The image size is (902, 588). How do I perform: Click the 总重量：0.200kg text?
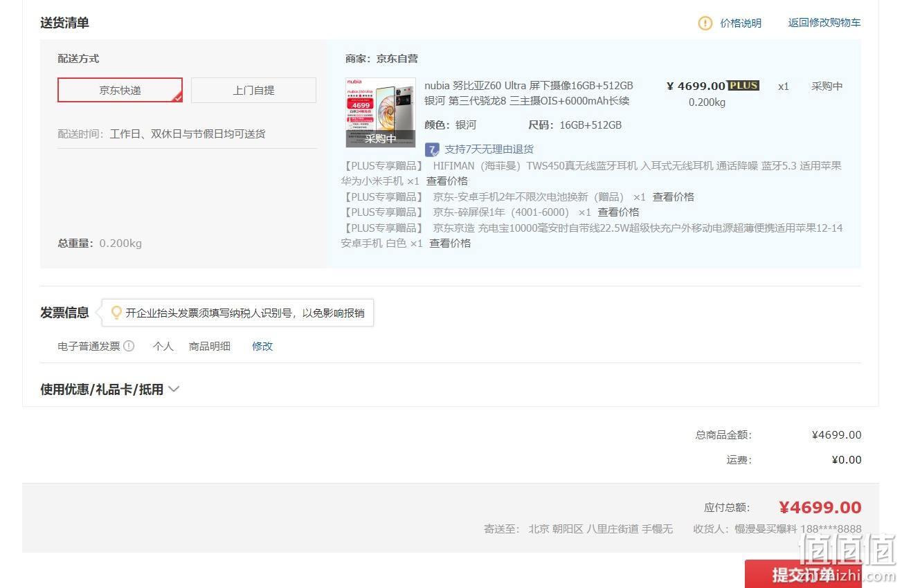coord(100,244)
